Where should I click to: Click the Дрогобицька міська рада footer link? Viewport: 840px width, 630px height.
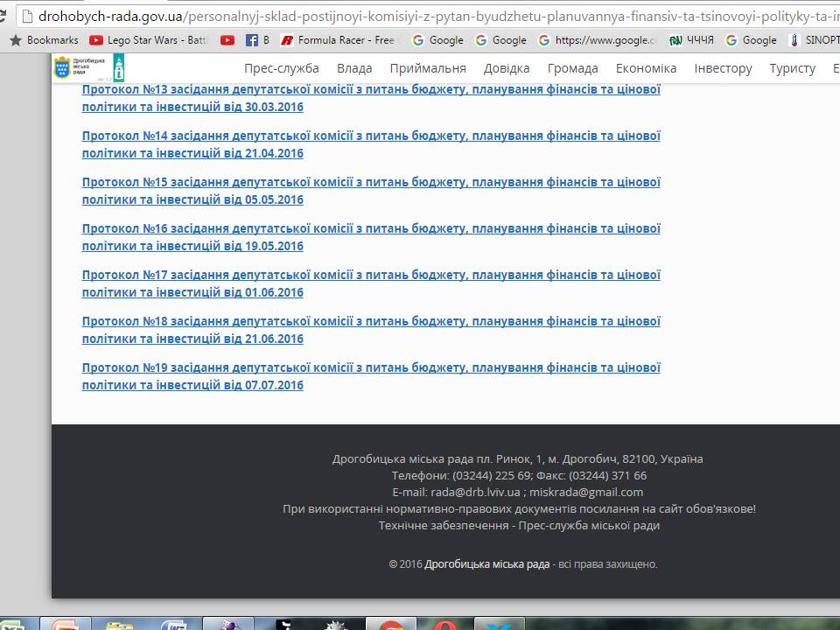coord(487,564)
